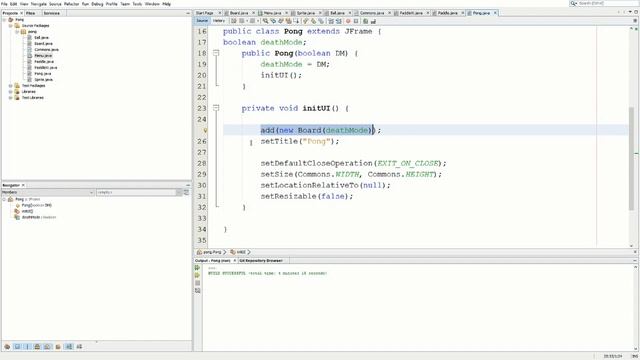Toggle Show Fields filter in Navigator

pos(17,347)
